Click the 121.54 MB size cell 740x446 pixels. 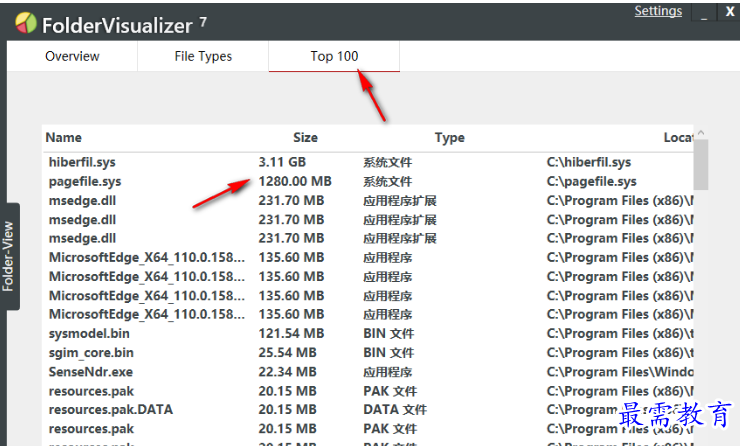coord(291,334)
